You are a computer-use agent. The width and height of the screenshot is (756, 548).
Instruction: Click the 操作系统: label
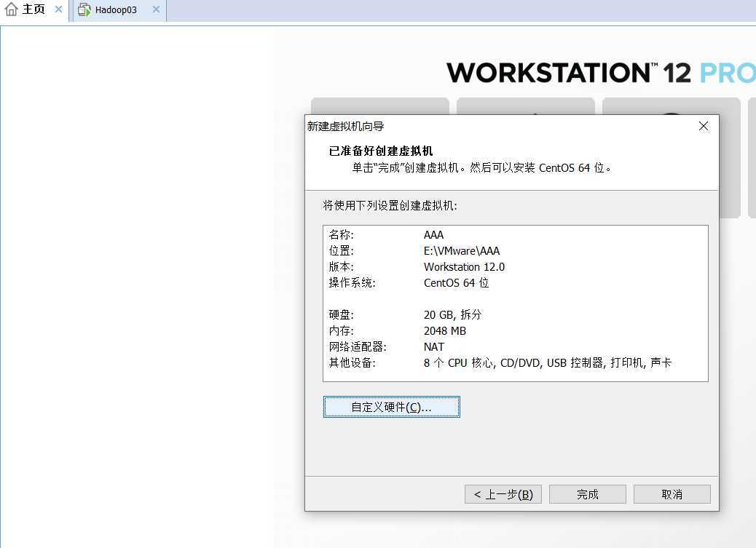pos(352,282)
